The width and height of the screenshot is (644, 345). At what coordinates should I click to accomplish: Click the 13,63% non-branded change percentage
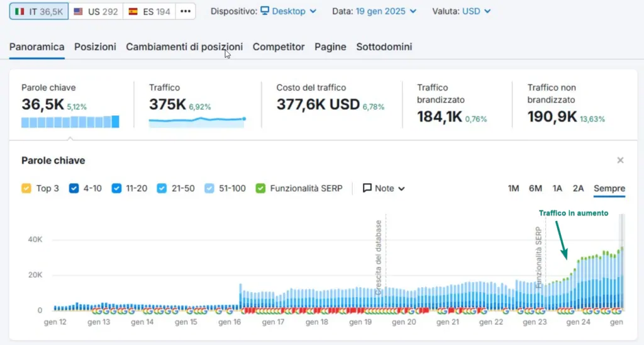[x=592, y=119]
